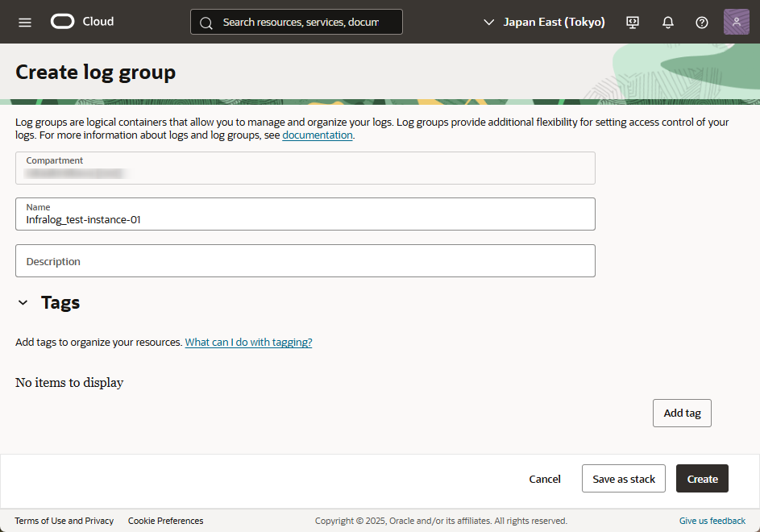Open Terms of Use and Privacy
The height and width of the screenshot is (532, 760).
pyautogui.click(x=64, y=521)
